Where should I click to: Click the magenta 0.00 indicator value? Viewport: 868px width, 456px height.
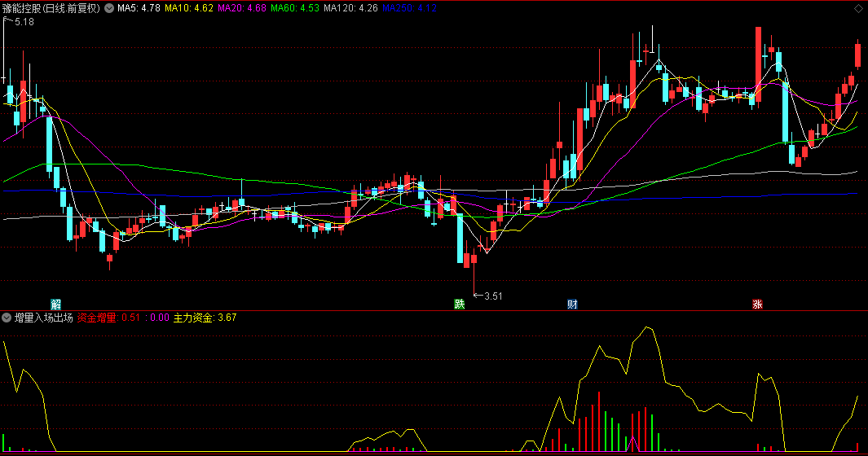(x=160, y=318)
